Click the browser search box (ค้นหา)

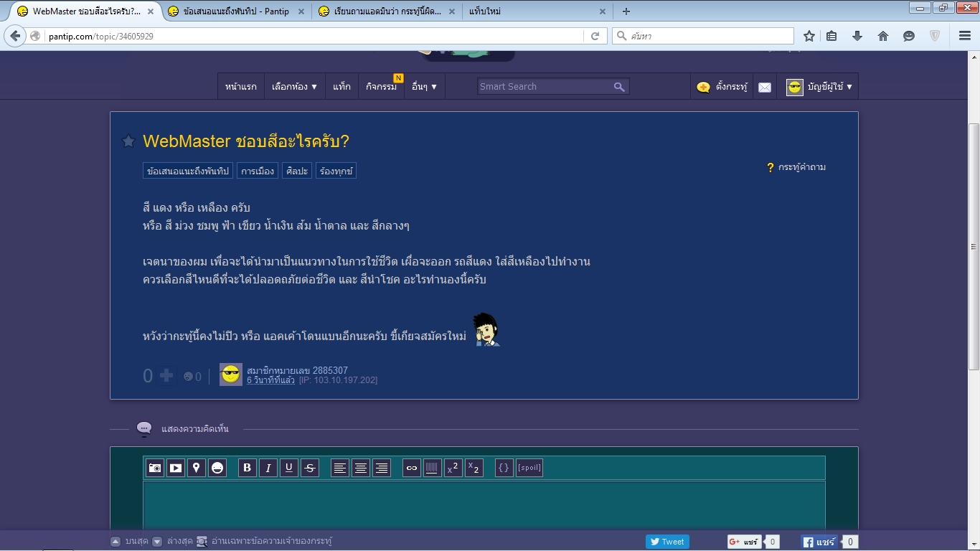[703, 36]
